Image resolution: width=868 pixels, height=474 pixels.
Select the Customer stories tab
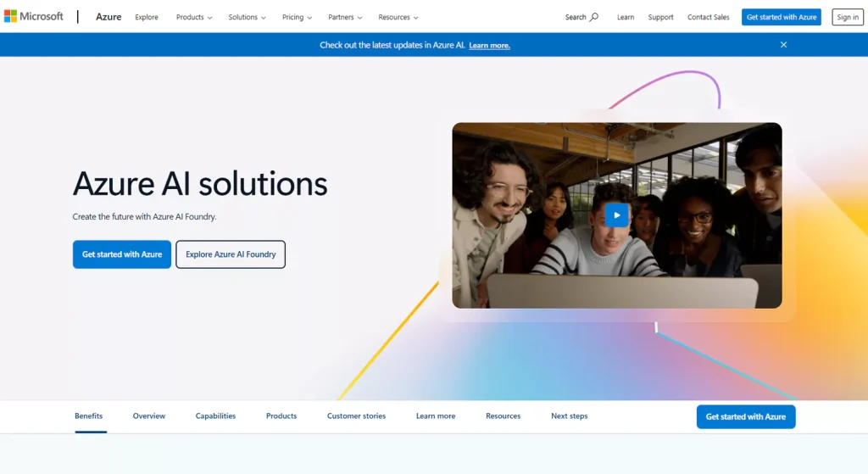[356, 415]
